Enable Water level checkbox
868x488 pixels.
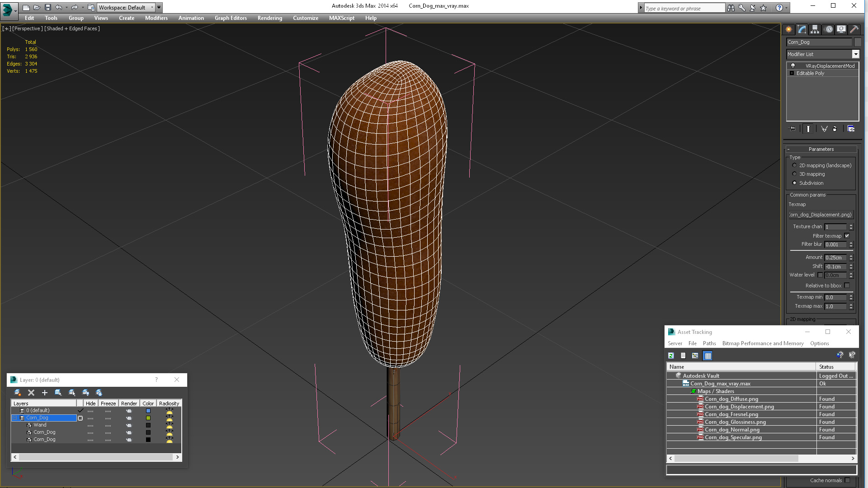pyautogui.click(x=820, y=275)
